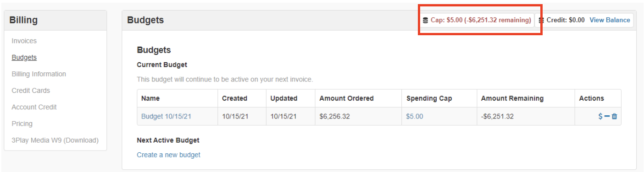The height and width of the screenshot is (172, 644).
Task: Open the Credit Cards page
Action: pyautogui.click(x=31, y=90)
